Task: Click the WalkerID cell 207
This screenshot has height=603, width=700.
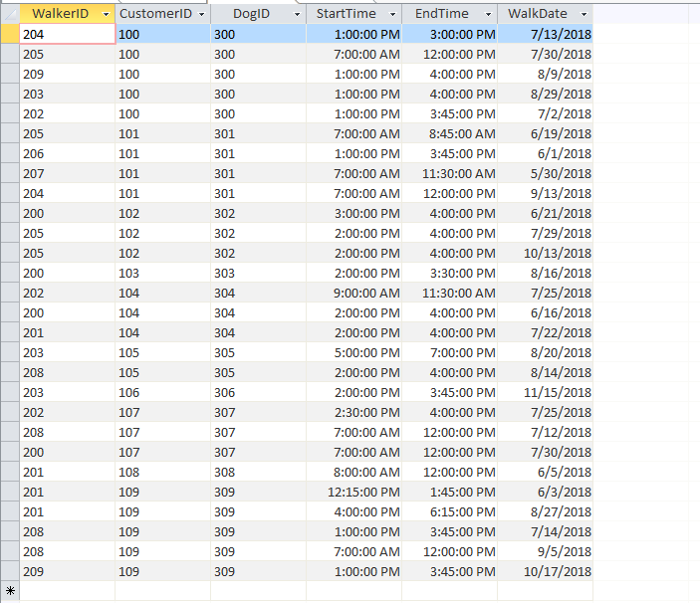Action: (x=68, y=173)
